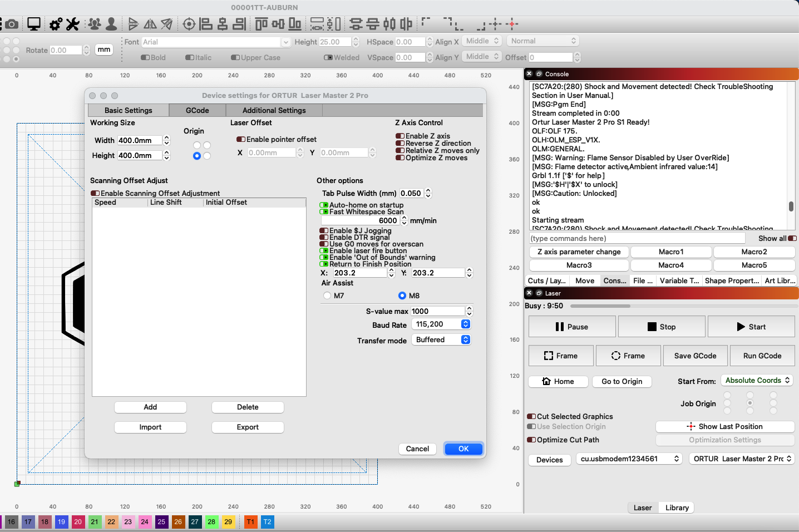Toggle Enable Z axis switch
Viewport: 799px width, 532px height.
[x=400, y=136]
